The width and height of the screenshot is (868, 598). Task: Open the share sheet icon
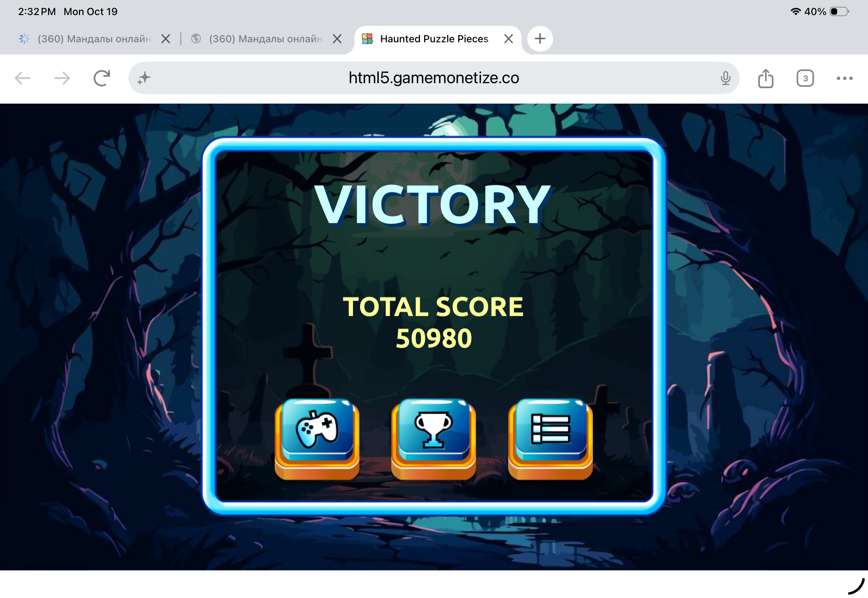(x=765, y=78)
